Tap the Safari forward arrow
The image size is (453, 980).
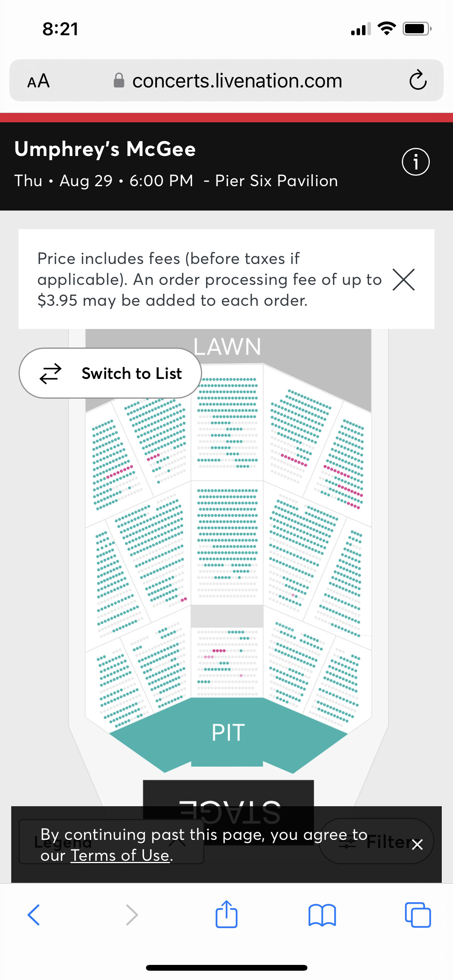[x=132, y=915]
